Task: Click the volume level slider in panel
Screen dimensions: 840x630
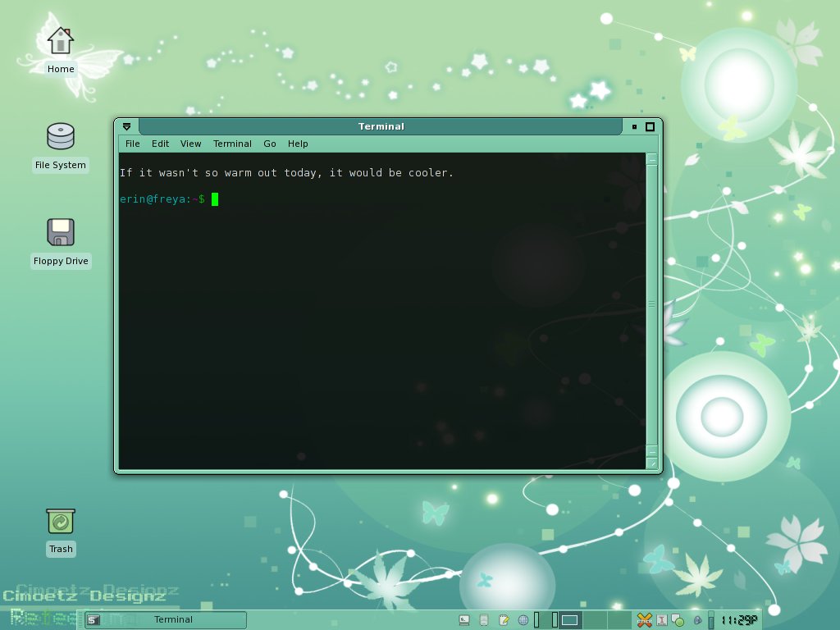Action: pyautogui.click(x=711, y=620)
